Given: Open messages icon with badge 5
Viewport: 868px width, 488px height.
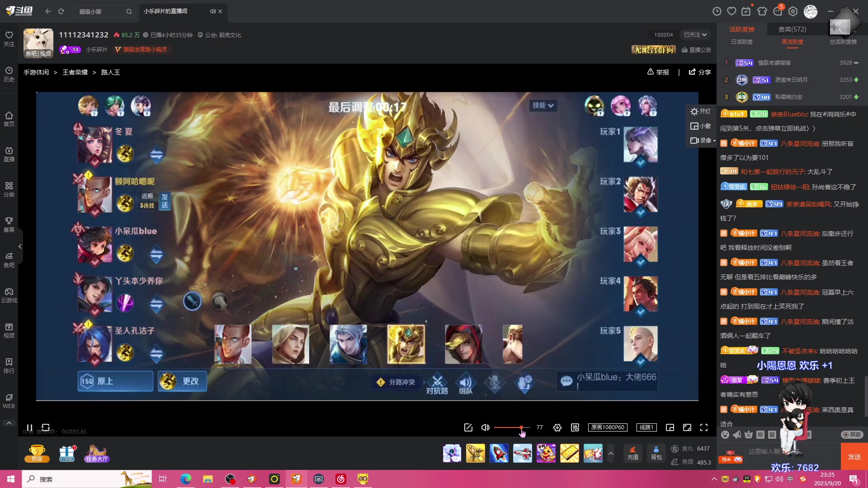Looking at the screenshot, I should point(778,11).
